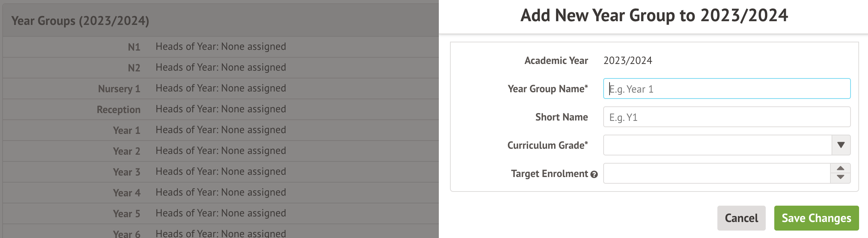Select the Curriculum Grade combo box

point(717,145)
